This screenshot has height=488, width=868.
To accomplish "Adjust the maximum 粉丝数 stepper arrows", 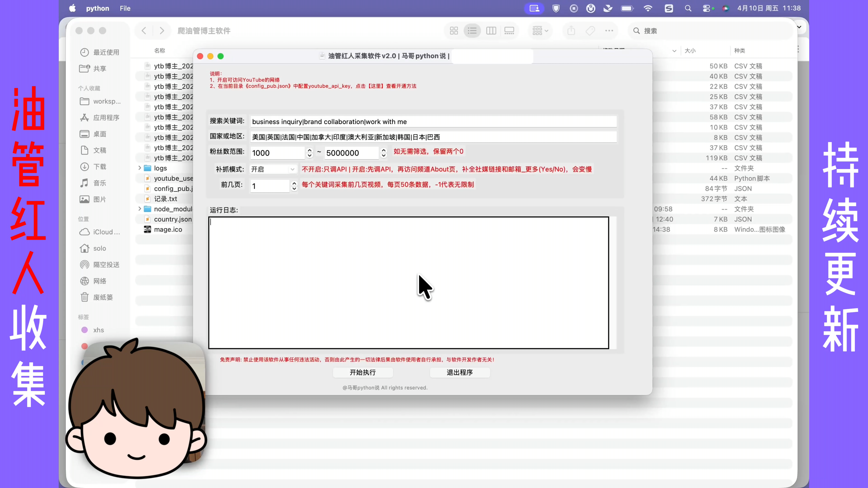I will pos(383,153).
